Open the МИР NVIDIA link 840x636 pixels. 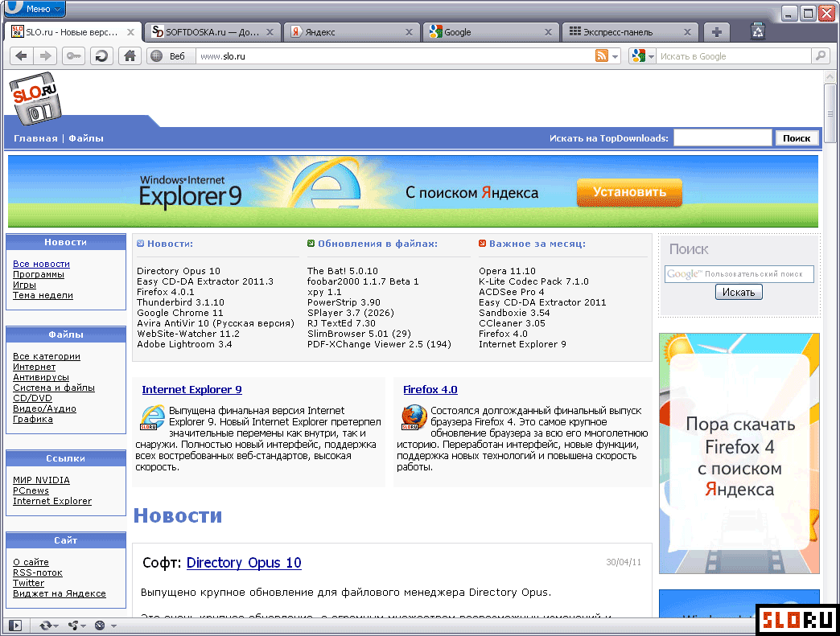click(x=41, y=480)
